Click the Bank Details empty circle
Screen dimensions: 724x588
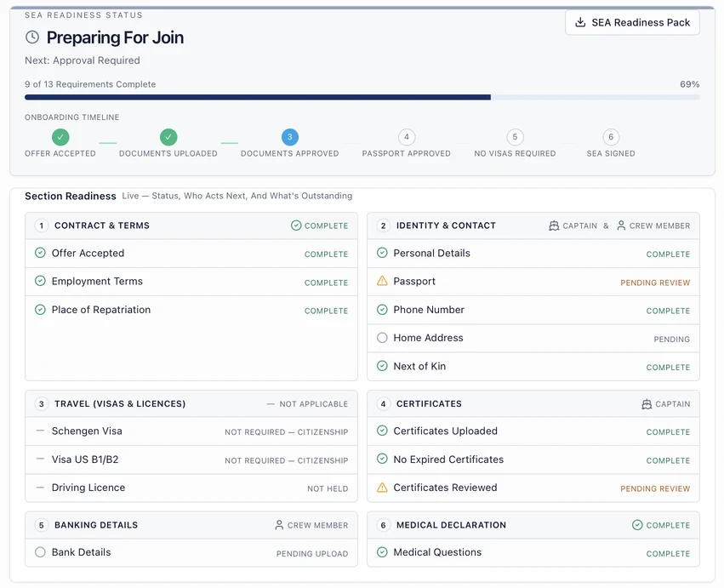[40, 552]
